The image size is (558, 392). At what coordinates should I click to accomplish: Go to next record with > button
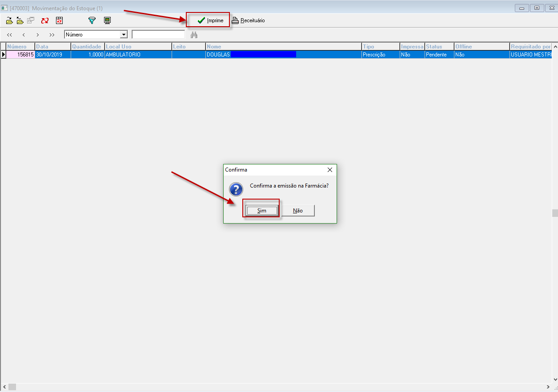(38, 35)
